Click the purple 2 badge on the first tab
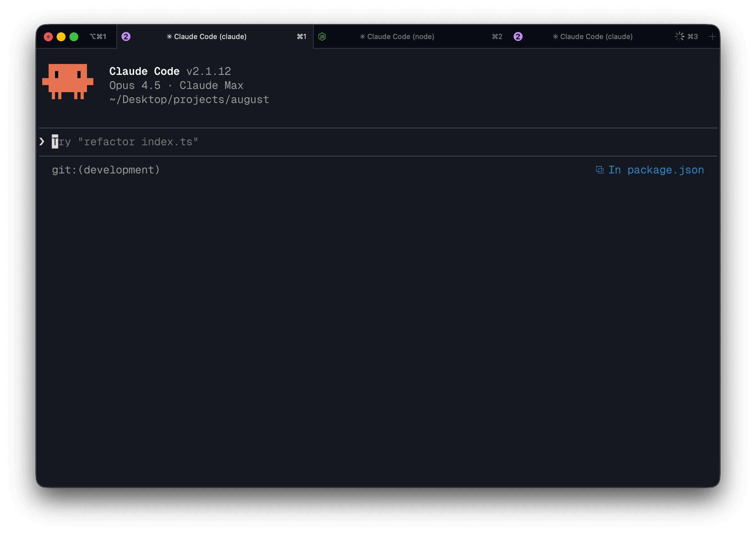This screenshot has height=535, width=756. click(126, 36)
